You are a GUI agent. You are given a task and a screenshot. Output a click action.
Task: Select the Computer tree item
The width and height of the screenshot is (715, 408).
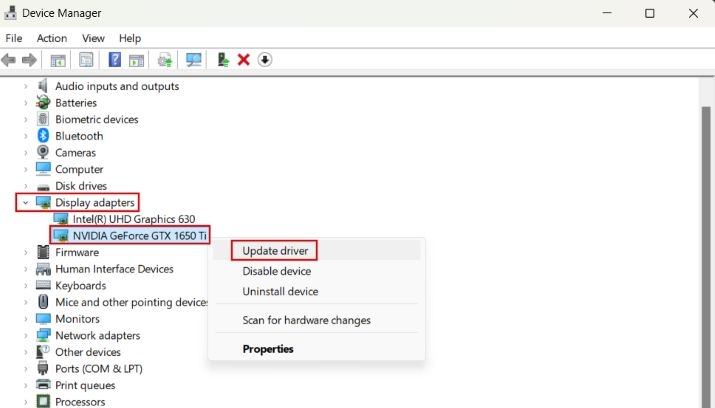(79, 169)
